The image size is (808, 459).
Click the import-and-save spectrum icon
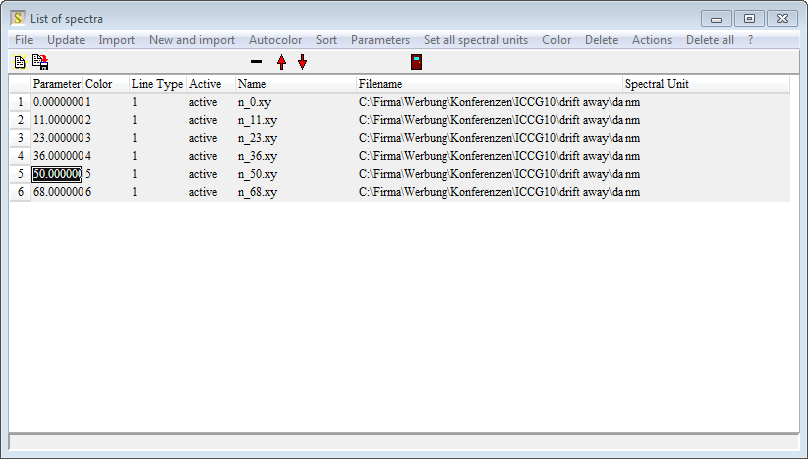[40, 62]
